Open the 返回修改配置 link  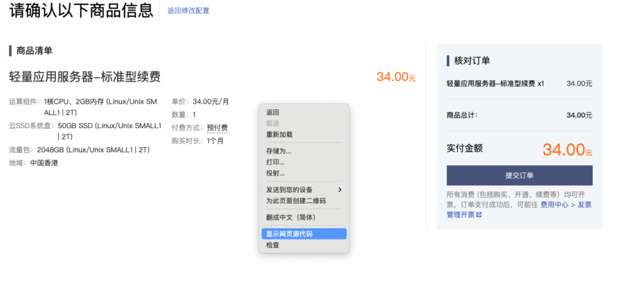(x=189, y=11)
